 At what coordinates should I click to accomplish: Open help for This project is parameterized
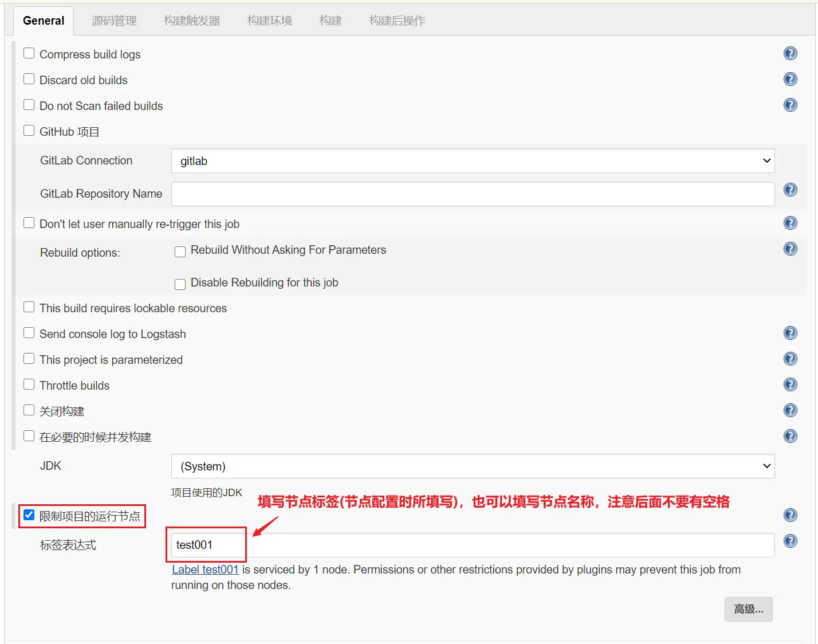pos(790,359)
